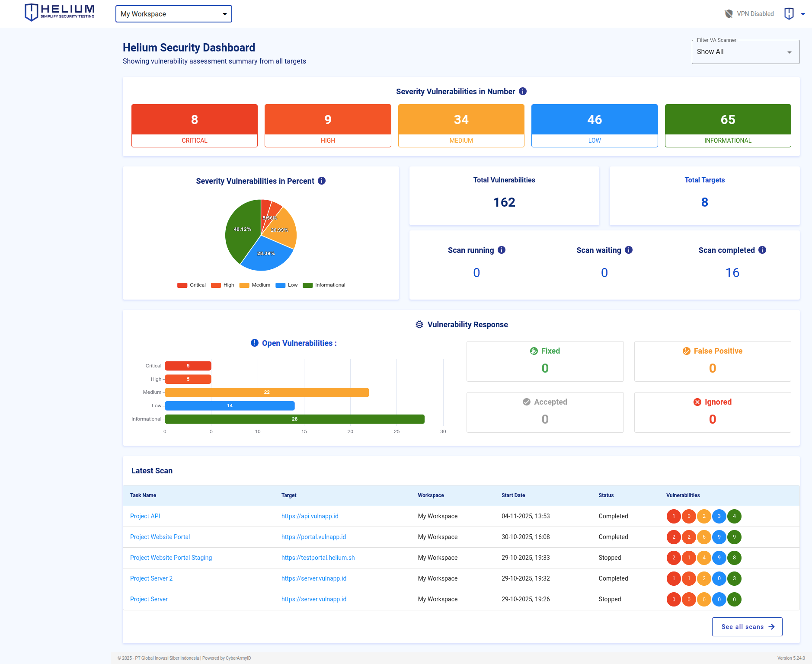Screen dimensions: 812x664
Task: Click the info icon next to Severity Vulnerabilities in Percent
Action: 322,181
